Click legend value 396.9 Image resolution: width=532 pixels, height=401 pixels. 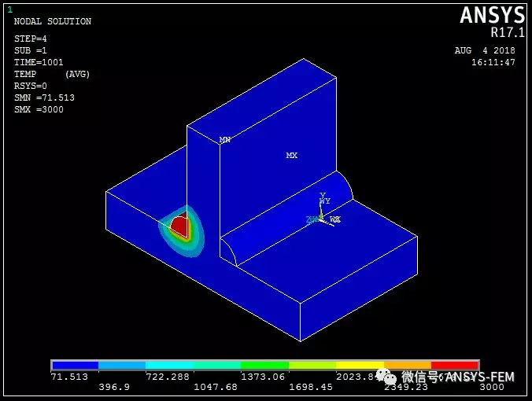point(114,387)
